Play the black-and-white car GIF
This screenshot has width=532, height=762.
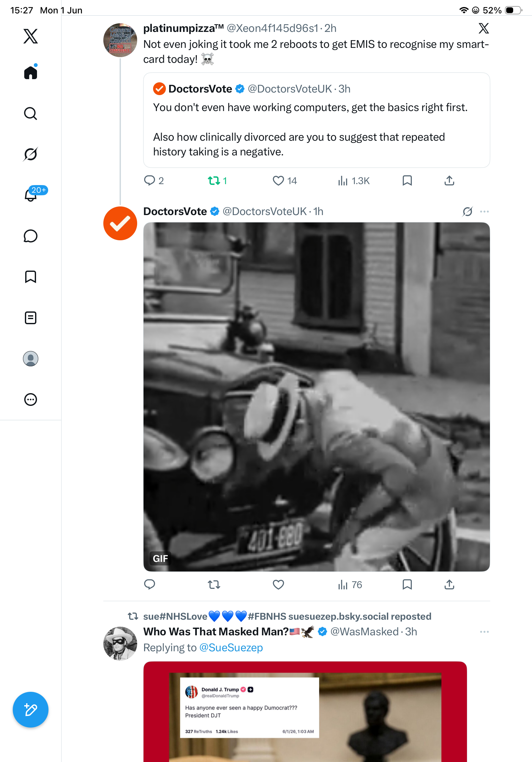click(x=316, y=397)
